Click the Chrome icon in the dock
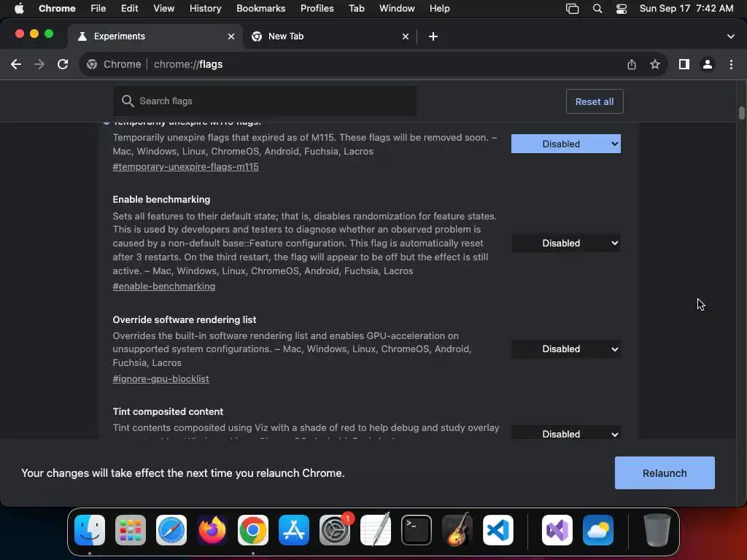The image size is (747, 560). point(253,530)
